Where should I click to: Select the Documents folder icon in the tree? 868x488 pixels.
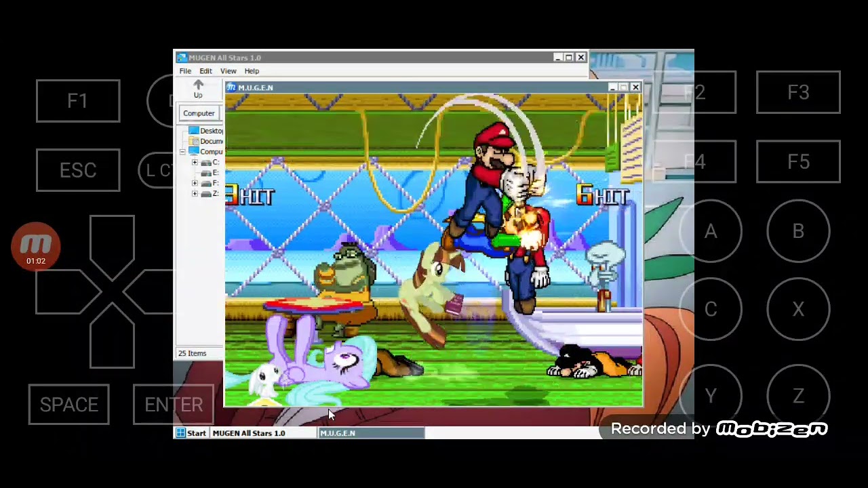[194, 141]
